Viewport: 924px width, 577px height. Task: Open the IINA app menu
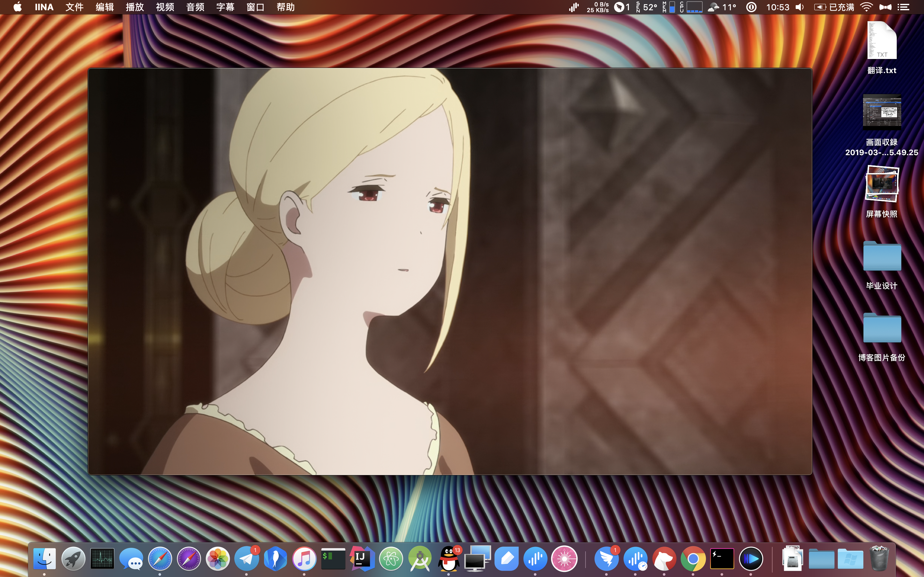coord(44,7)
